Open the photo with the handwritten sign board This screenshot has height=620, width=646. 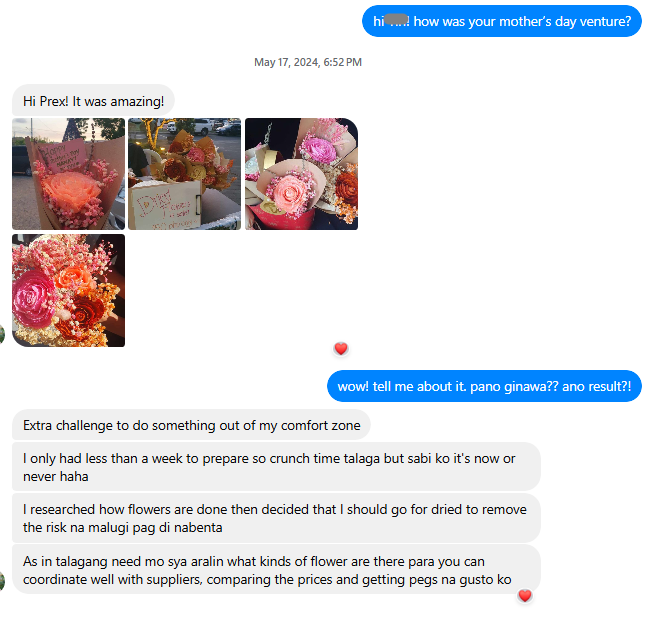(185, 174)
